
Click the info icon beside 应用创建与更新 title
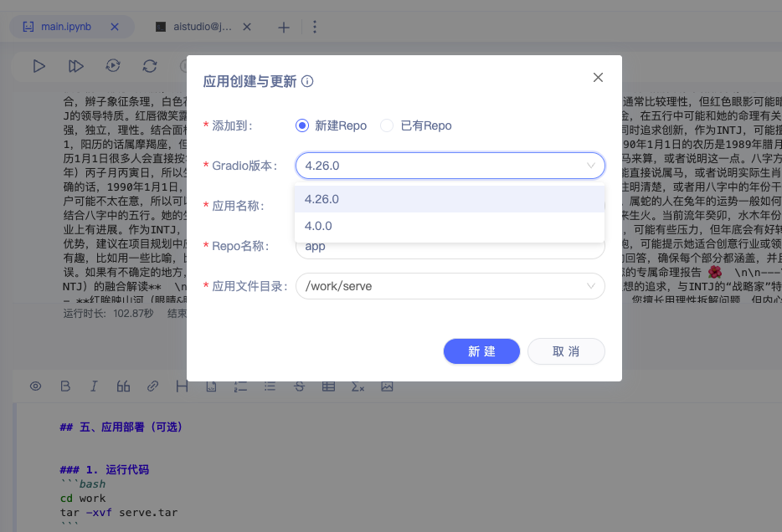(x=307, y=81)
